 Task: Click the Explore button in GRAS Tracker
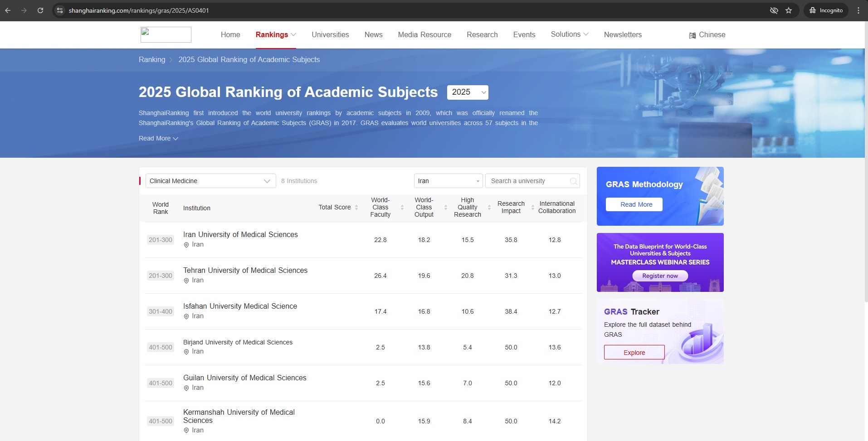point(634,353)
